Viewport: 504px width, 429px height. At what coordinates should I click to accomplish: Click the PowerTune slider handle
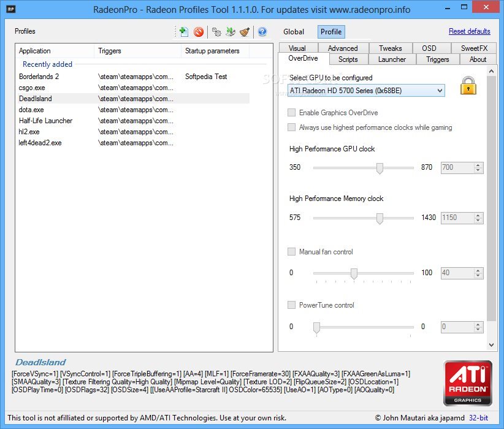click(316, 328)
